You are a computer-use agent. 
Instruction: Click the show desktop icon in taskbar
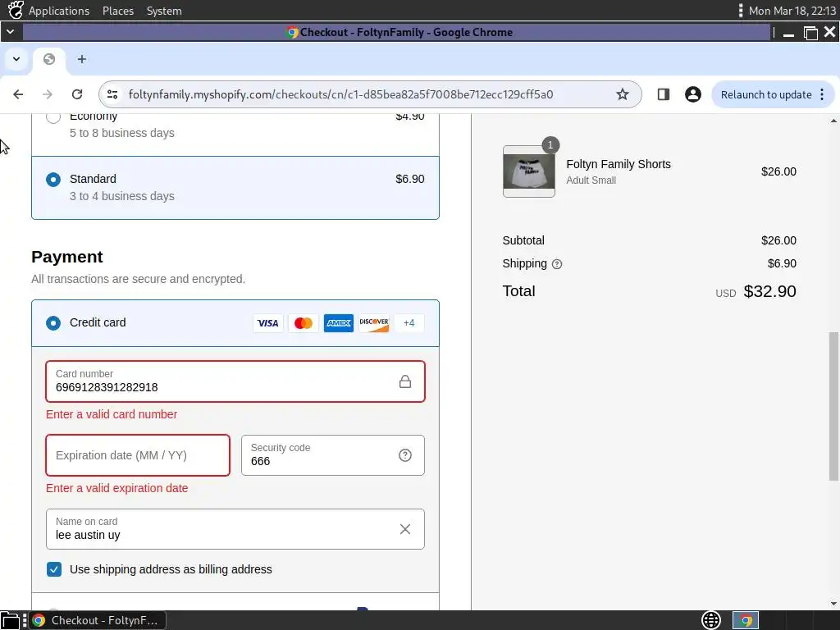[10, 620]
